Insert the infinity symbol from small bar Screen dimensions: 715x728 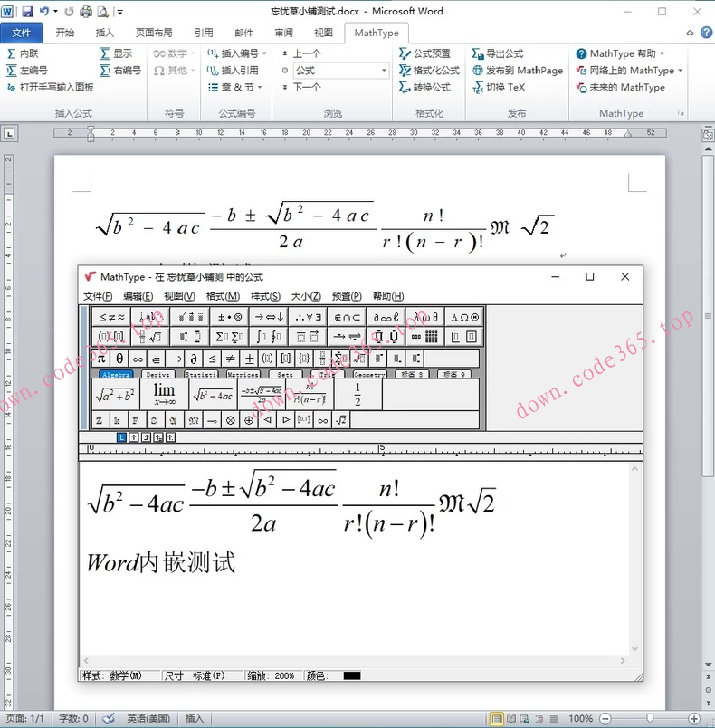(323, 420)
